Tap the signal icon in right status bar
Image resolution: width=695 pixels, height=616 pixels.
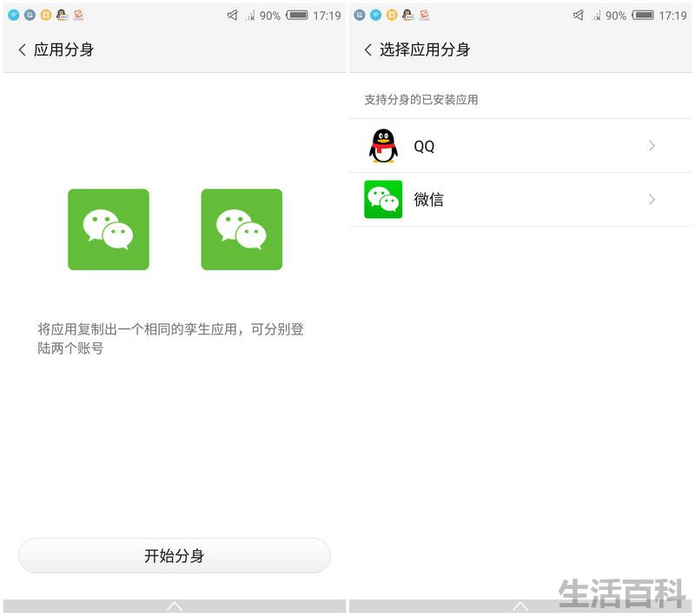tap(596, 16)
